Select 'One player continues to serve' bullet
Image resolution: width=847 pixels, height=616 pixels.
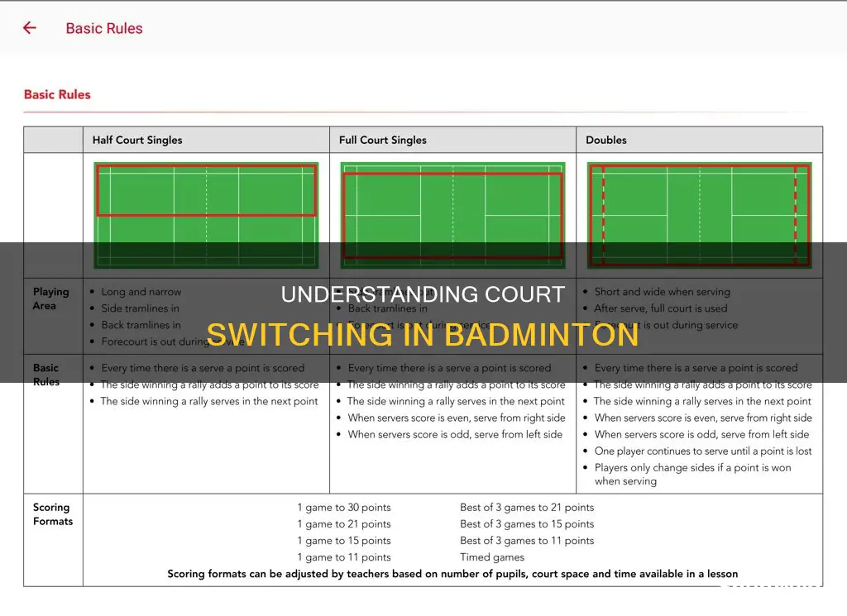[x=703, y=451]
